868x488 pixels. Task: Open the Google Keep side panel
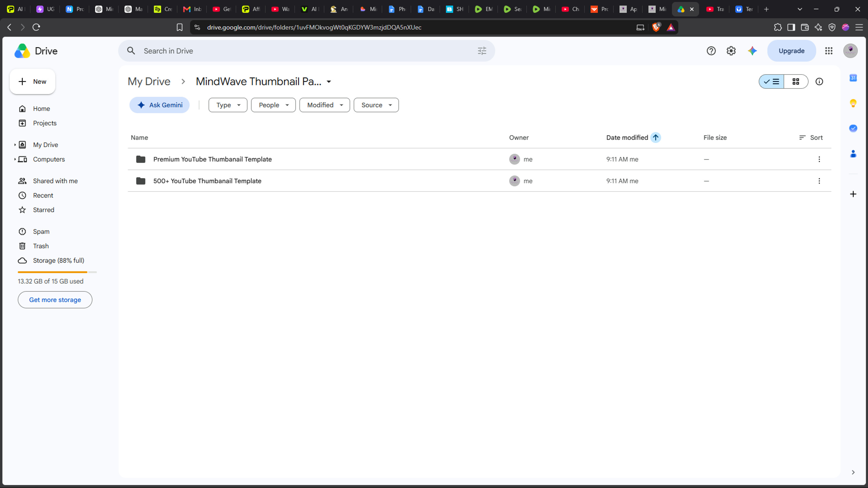click(853, 103)
